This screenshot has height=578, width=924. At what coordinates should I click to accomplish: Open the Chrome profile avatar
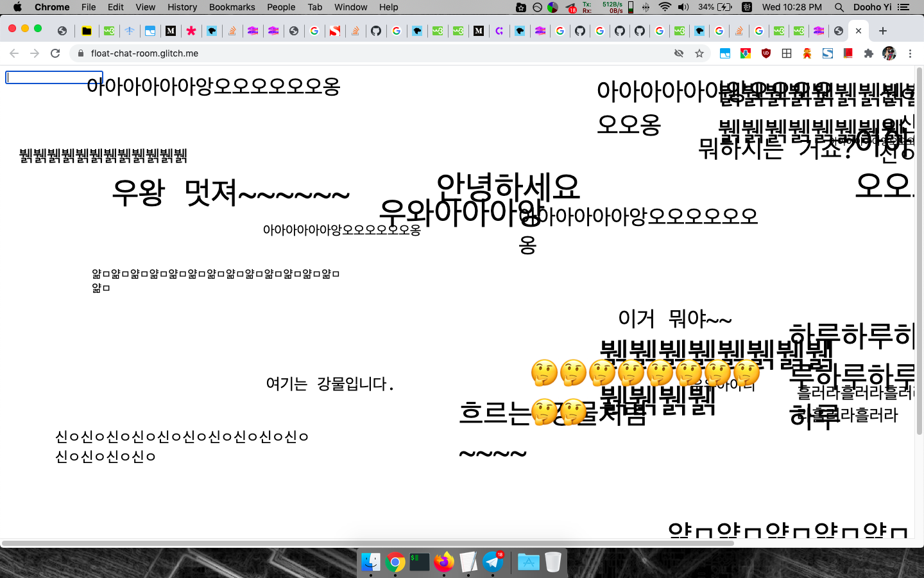889,53
